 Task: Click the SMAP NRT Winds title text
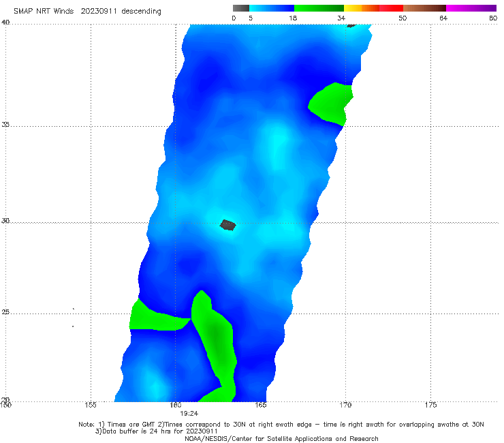point(44,12)
